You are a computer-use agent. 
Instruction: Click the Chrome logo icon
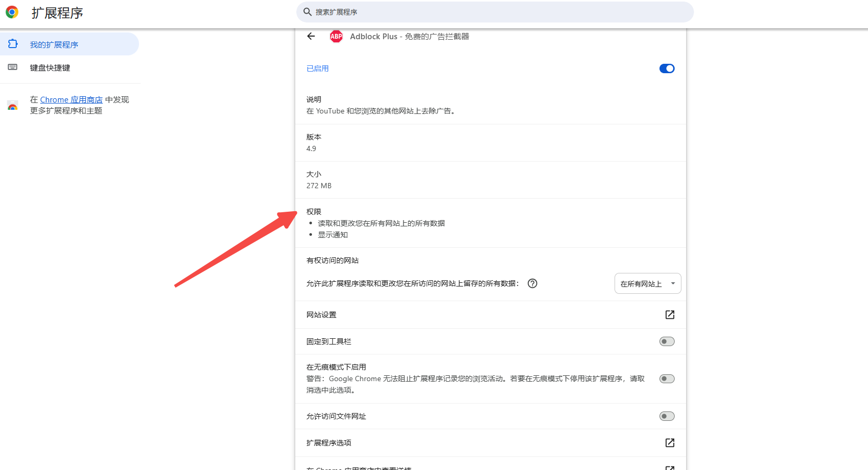click(x=12, y=12)
